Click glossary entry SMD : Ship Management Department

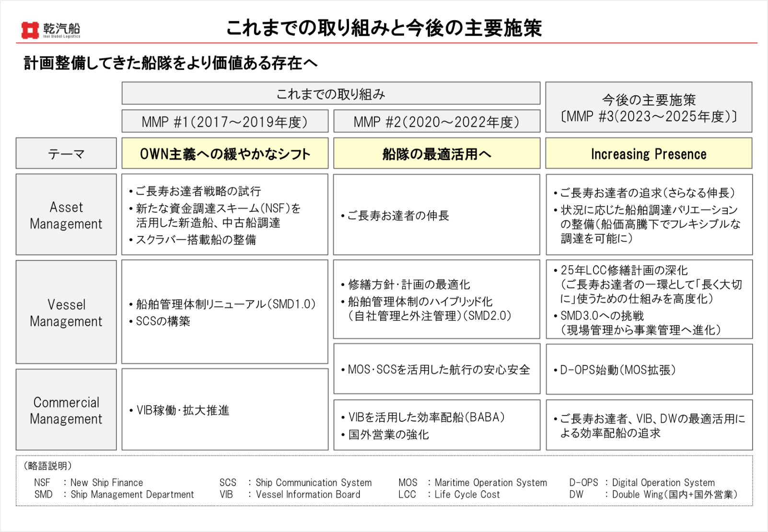114,495
